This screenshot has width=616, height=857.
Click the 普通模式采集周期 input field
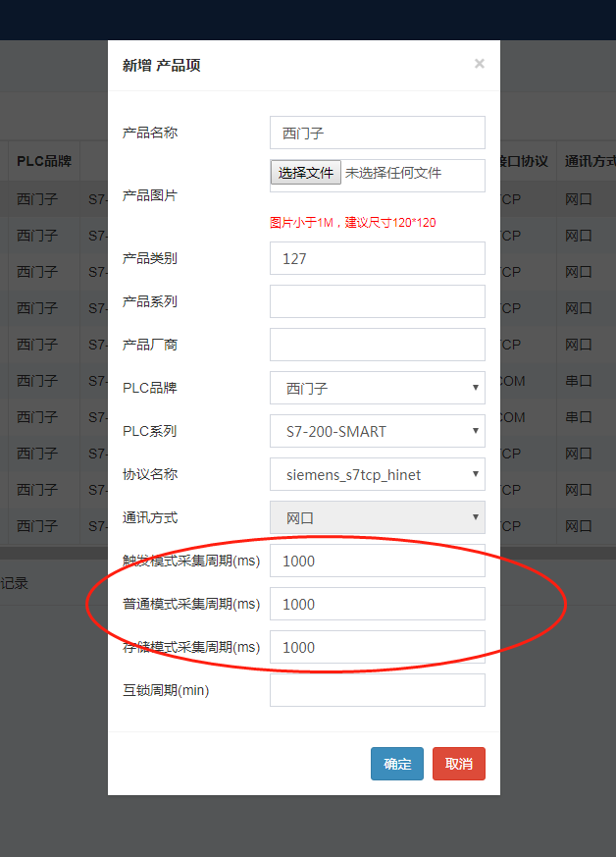(x=377, y=604)
